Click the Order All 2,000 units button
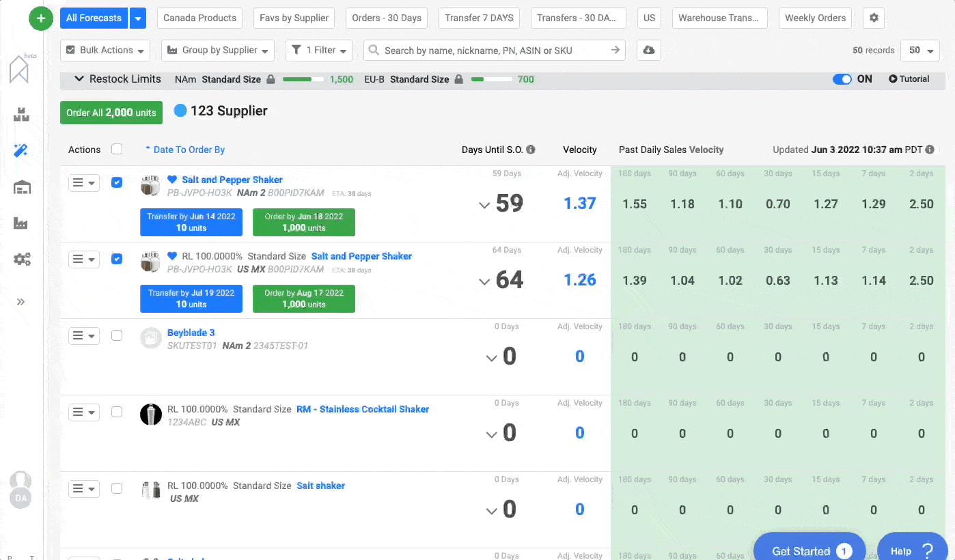The width and height of the screenshot is (955, 560). (111, 112)
